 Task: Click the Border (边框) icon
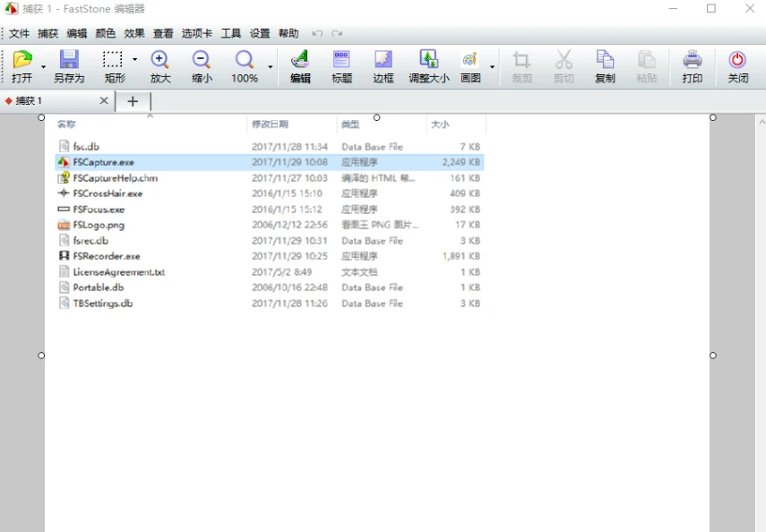click(383, 61)
